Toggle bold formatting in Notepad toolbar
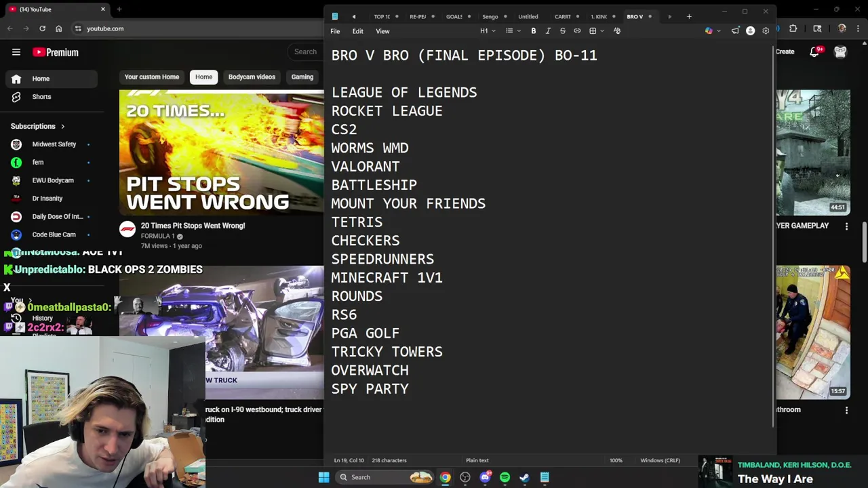The width and height of the screenshot is (868, 488). pos(534,31)
